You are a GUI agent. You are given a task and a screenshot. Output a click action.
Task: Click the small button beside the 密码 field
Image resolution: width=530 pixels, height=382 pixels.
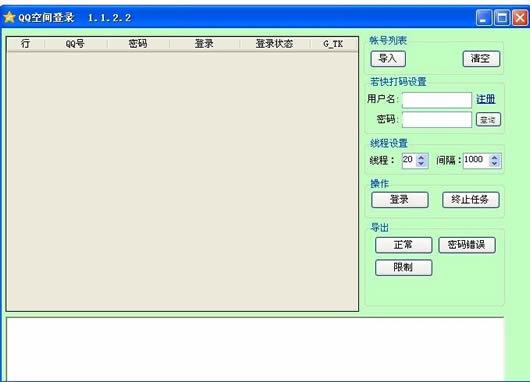488,120
